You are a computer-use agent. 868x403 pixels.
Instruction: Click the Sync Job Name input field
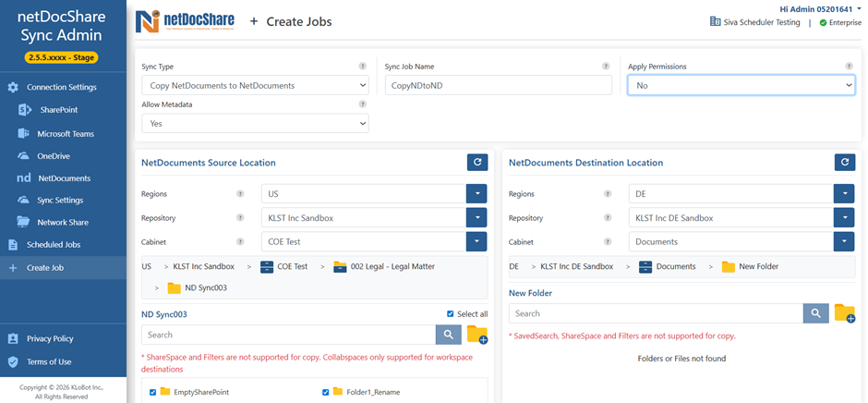coord(499,85)
